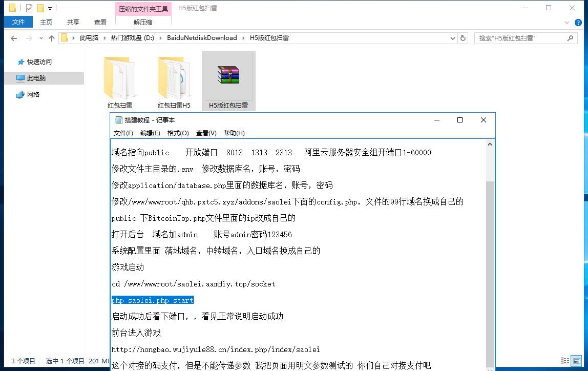
Task: Open Notepad's 格式(O) menu
Action: coord(178,133)
